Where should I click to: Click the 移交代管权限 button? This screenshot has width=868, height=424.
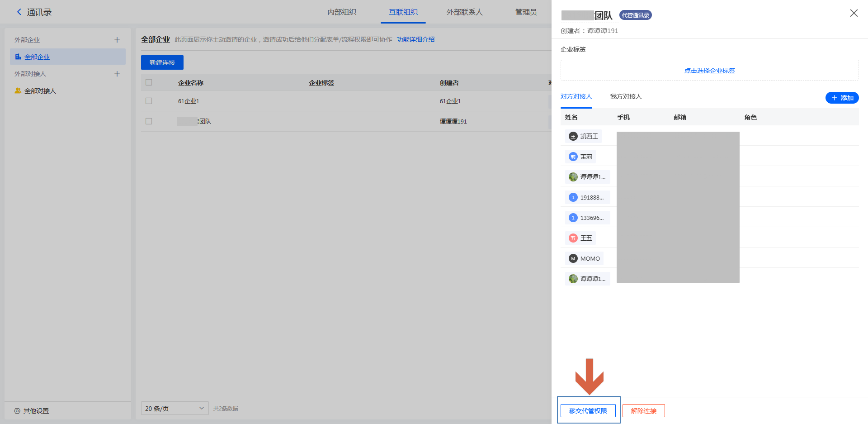(588, 410)
